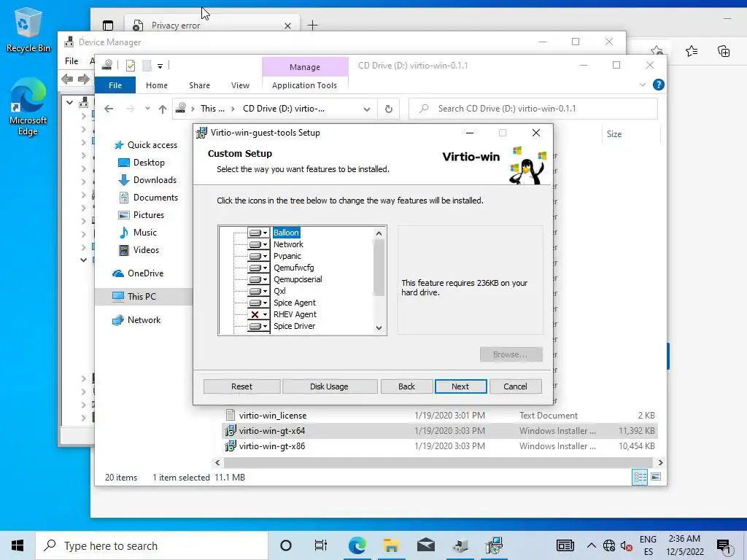Image resolution: width=747 pixels, height=560 pixels.
Task: Open the Home ribbon tab
Action: pyautogui.click(x=157, y=85)
